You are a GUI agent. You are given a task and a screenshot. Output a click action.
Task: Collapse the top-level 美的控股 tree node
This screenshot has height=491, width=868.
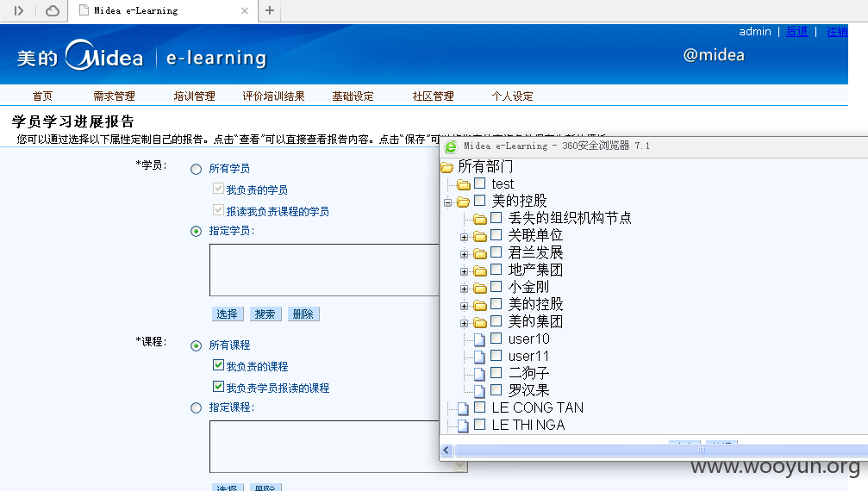tap(448, 202)
